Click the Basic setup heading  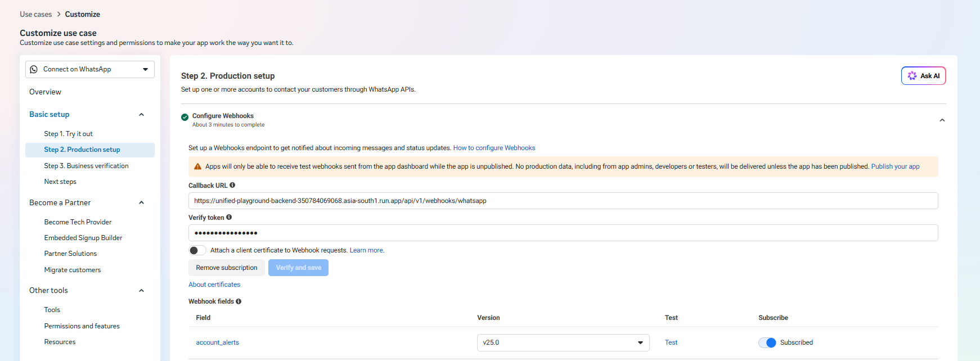pos(49,114)
